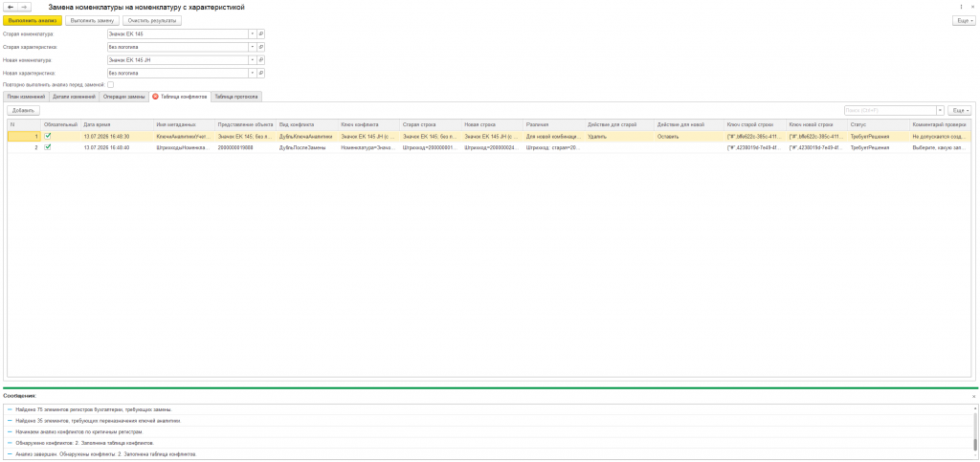980x462 pixels.
Task: Click the Ключ старой строки column header
Action: pyautogui.click(x=754, y=124)
